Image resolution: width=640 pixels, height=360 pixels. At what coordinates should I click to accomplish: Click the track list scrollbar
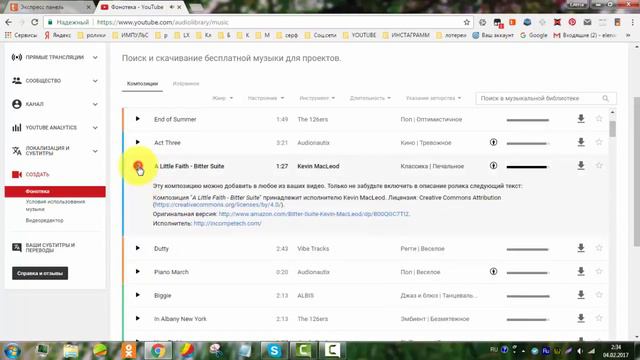point(612,129)
